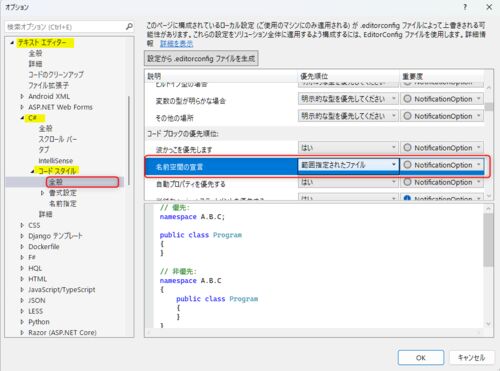The image size is (500, 371).
Task: Select ファイル拡張子 in the tree
Action: (49, 85)
